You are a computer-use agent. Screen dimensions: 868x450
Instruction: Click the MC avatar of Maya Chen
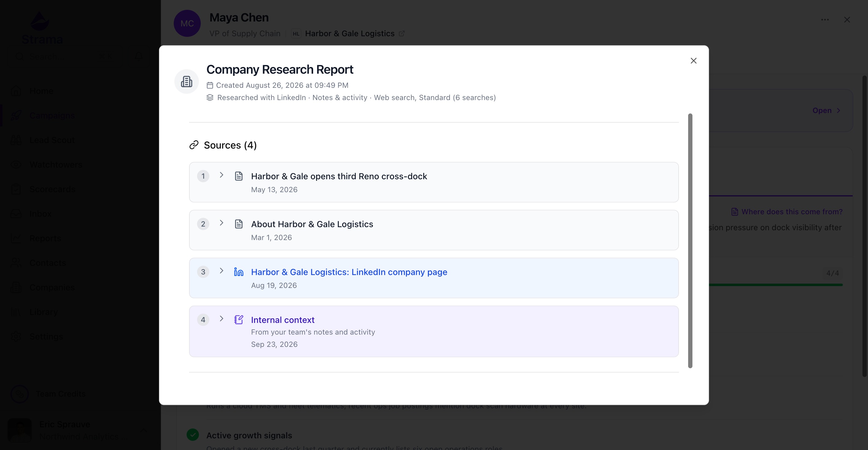click(187, 23)
